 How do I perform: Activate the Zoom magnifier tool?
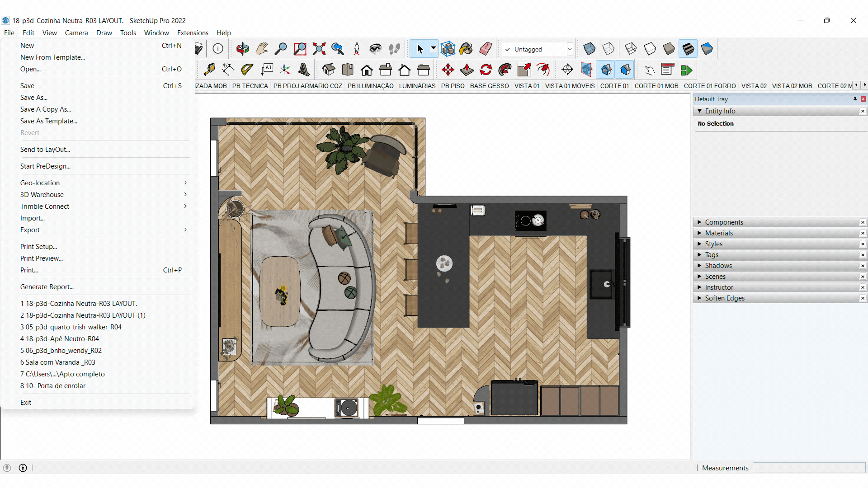click(281, 49)
